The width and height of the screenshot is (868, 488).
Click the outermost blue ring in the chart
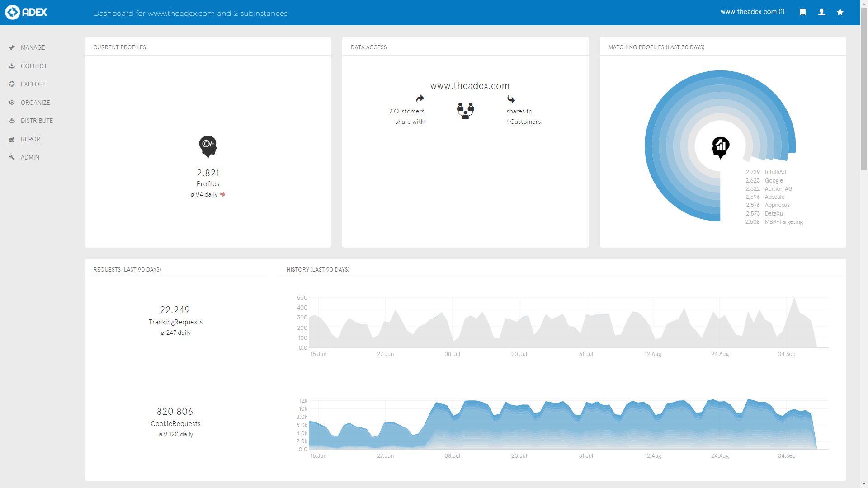(648, 146)
